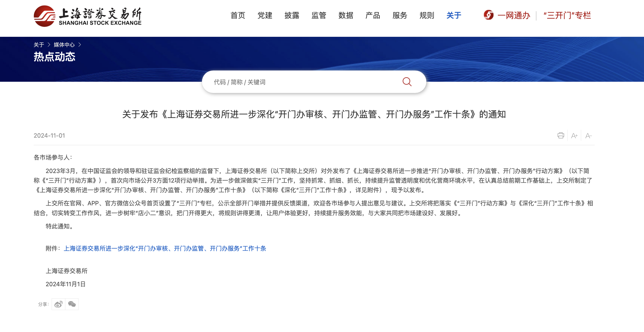Open the attachment 工作十条 link
This screenshot has height=332, width=644.
165,248
